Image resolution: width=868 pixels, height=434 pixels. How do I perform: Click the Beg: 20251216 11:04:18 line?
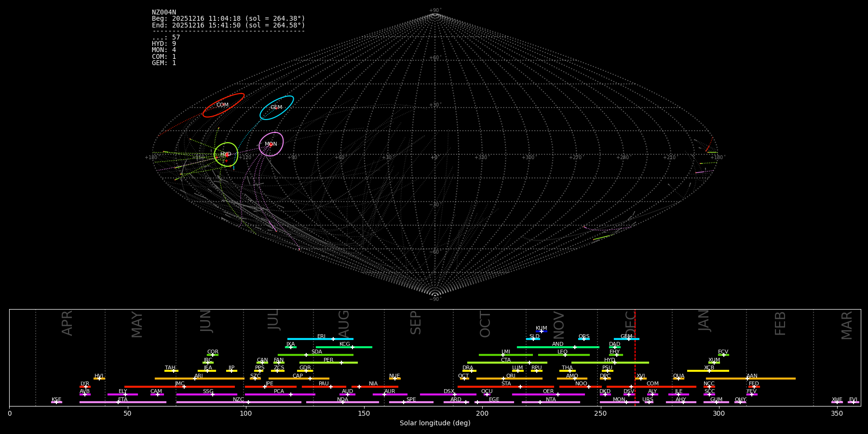(229, 19)
